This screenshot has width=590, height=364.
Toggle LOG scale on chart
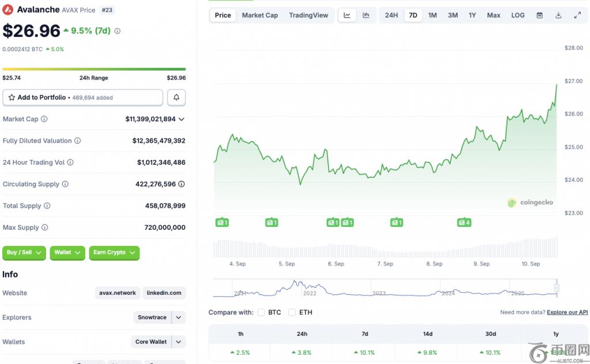point(518,16)
